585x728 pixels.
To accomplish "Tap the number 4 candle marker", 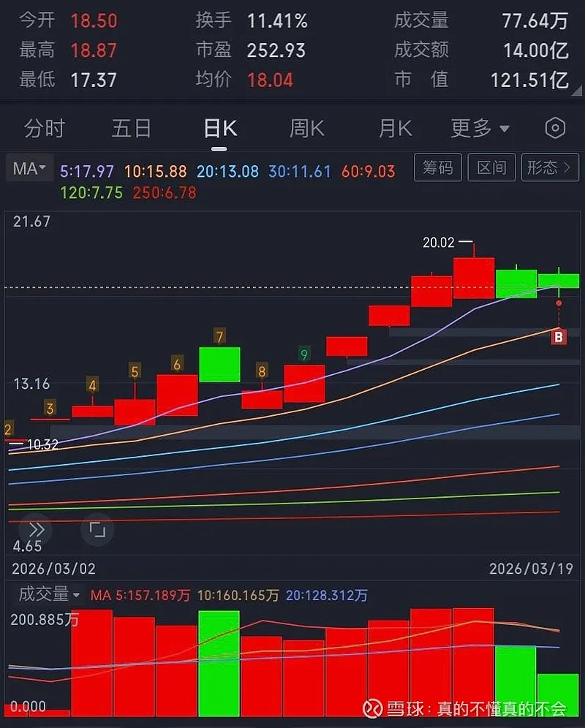I will click(92, 384).
